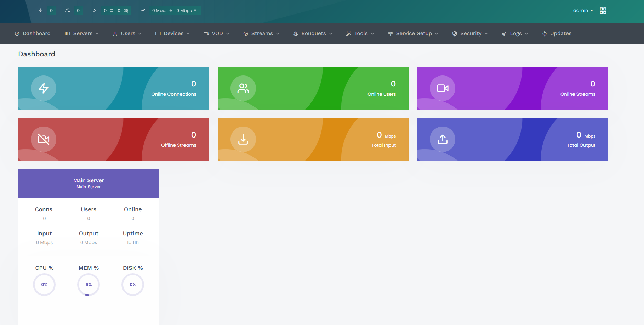Click the MEM % circular gauge
This screenshot has height=325, width=644.
(x=89, y=285)
